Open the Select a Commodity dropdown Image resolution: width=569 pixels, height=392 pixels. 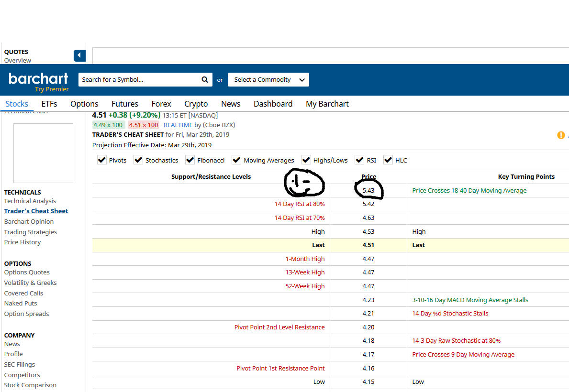[x=268, y=79]
